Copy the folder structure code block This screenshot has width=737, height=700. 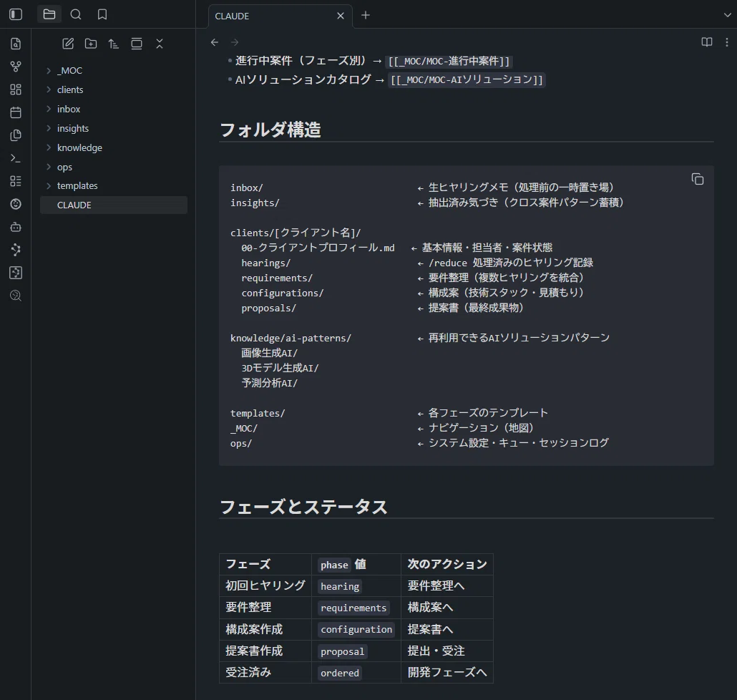(x=698, y=179)
